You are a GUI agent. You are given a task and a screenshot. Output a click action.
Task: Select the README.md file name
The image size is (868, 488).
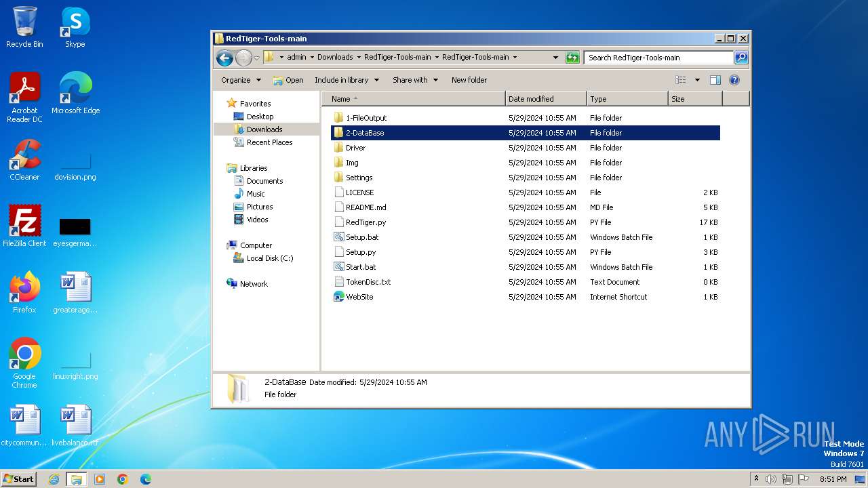click(x=366, y=207)
